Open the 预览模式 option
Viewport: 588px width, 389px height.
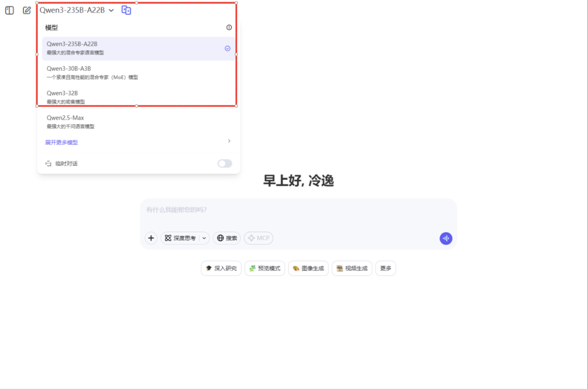265,268
